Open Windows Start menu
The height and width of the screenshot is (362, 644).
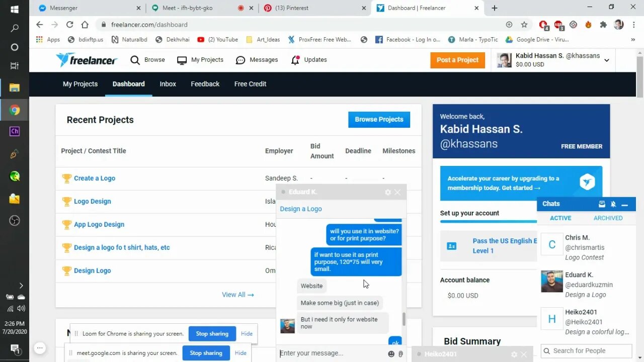tap(15, 9)
